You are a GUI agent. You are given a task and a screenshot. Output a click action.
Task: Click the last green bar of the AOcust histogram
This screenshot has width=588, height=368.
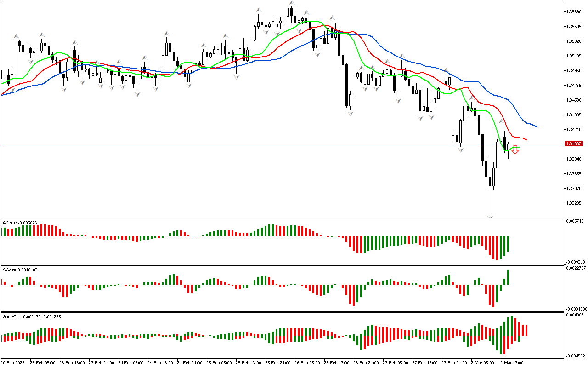click(508, 244)
